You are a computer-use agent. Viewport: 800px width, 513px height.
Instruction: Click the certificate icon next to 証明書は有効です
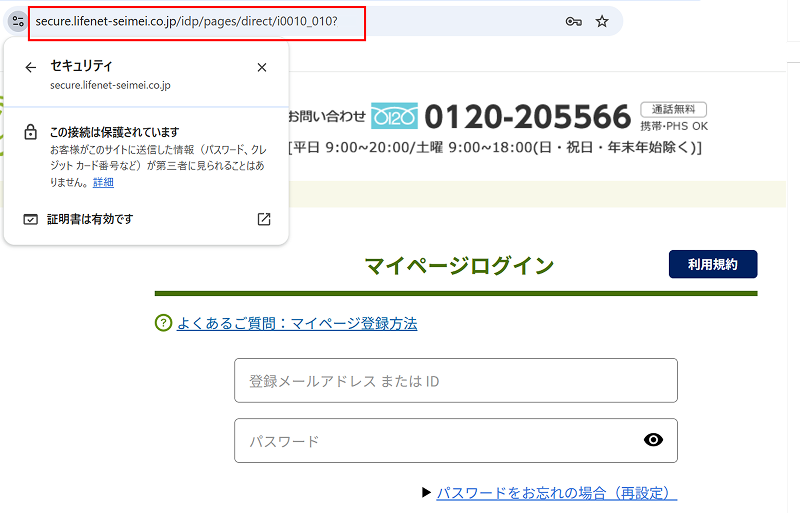[31, 219]
